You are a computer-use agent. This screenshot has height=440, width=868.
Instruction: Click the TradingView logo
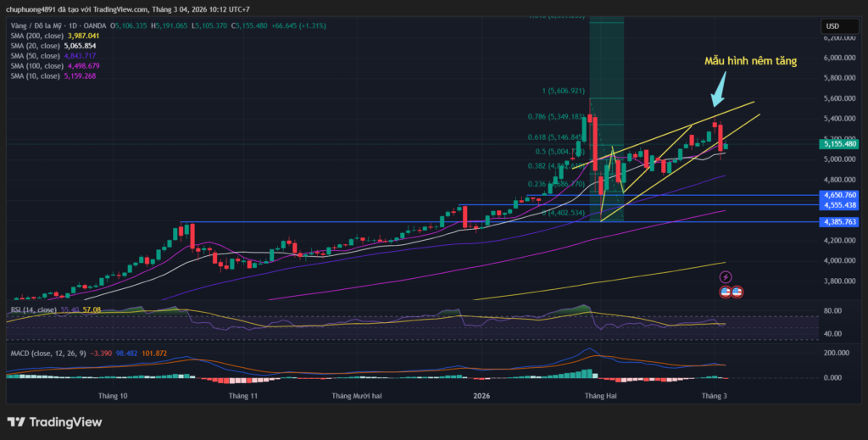[54, 422]
